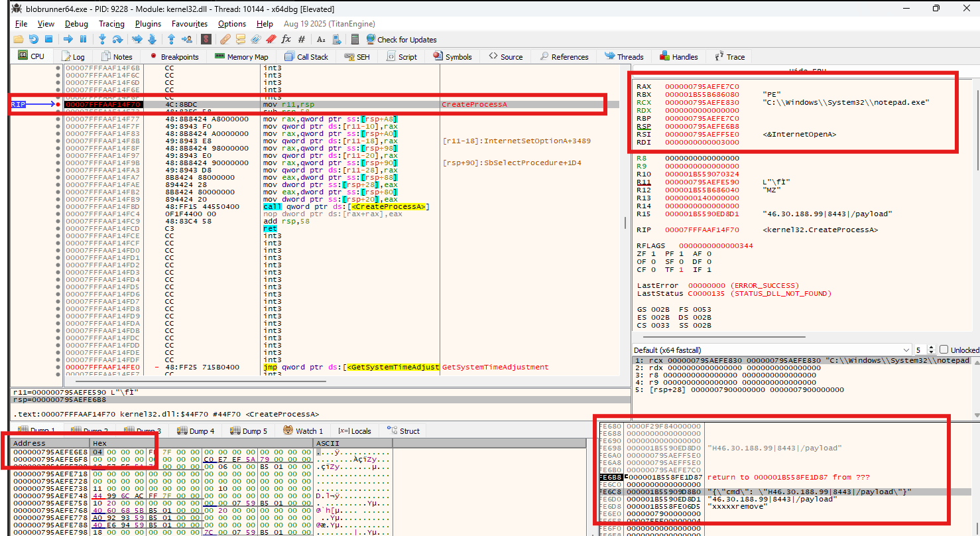
Task: Open the Debug menu
Action: click(x=76, y=23)
